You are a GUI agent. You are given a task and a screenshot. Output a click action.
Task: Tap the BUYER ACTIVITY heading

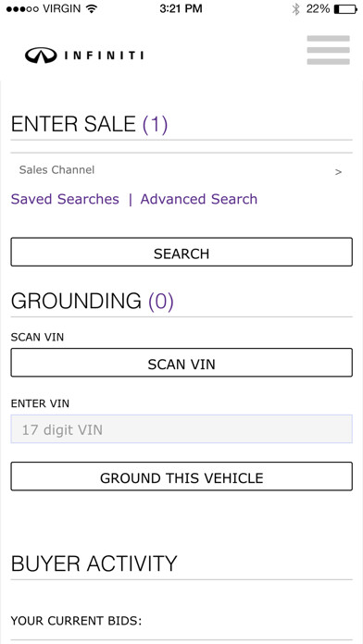click(x=94, y=563)
